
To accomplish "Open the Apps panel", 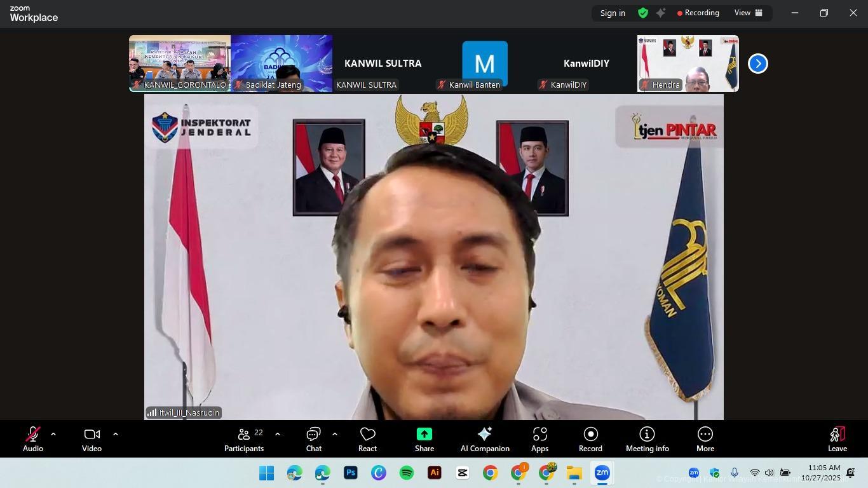I will click(539, 439).
